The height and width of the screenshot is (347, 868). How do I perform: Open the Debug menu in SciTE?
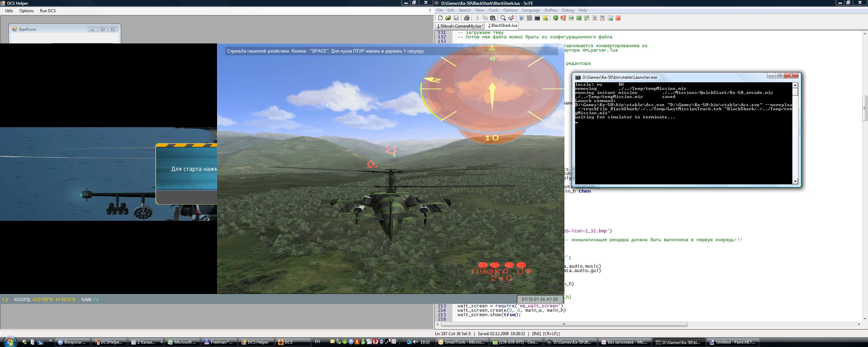568,10
